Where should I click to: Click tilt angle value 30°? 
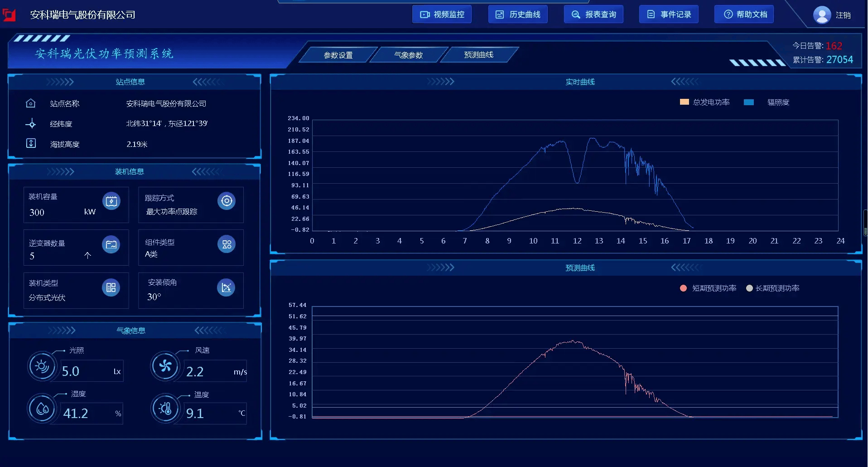[x=154, y=297]
